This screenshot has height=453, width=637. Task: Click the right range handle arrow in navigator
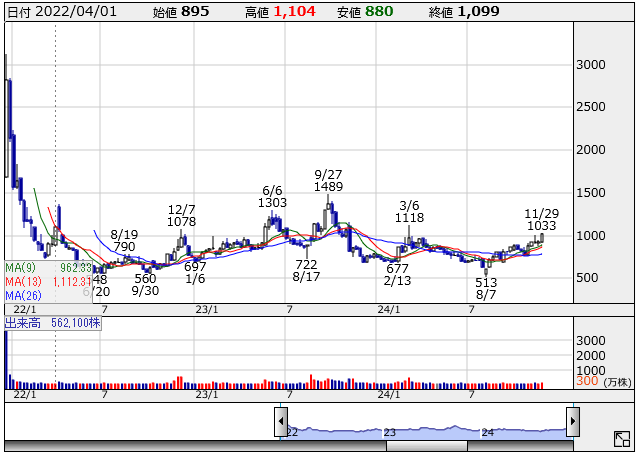coord(572,422)
